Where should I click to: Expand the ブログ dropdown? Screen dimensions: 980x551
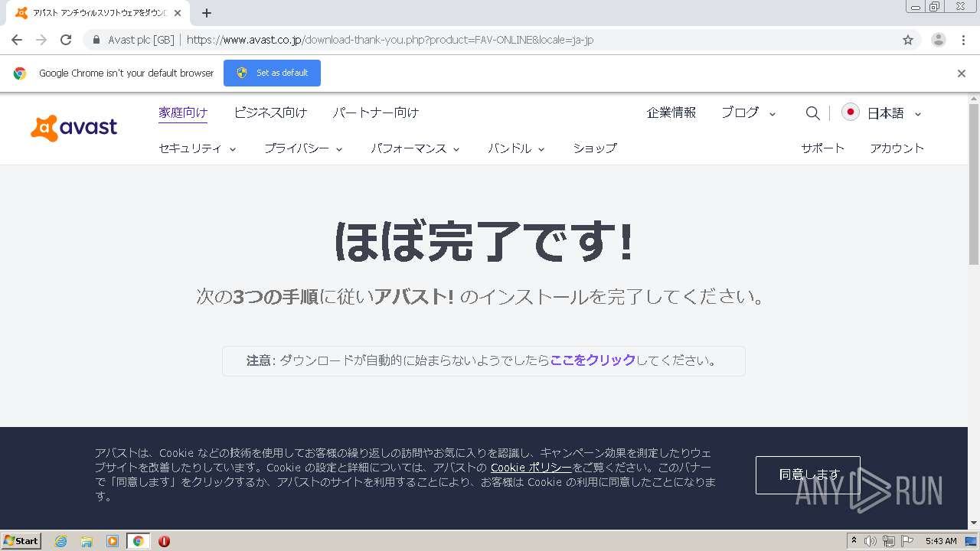[749, 113]
